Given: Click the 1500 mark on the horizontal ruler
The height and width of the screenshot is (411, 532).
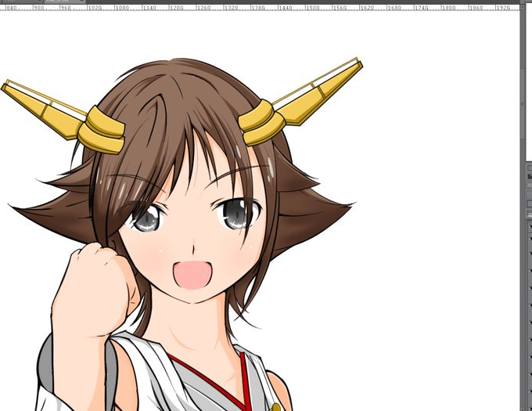Looking at the screenshot, I should tap(312, 8).
